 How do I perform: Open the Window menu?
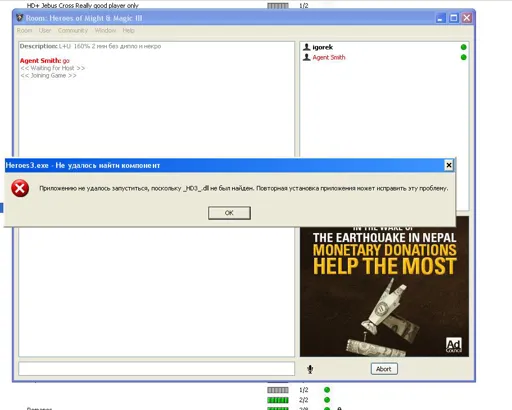click(105, 30)
